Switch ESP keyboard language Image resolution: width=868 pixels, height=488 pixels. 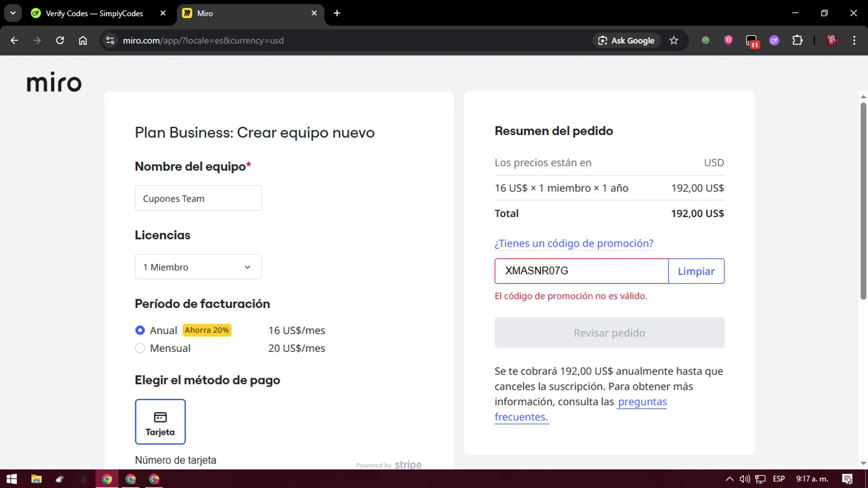pos(779,479)
